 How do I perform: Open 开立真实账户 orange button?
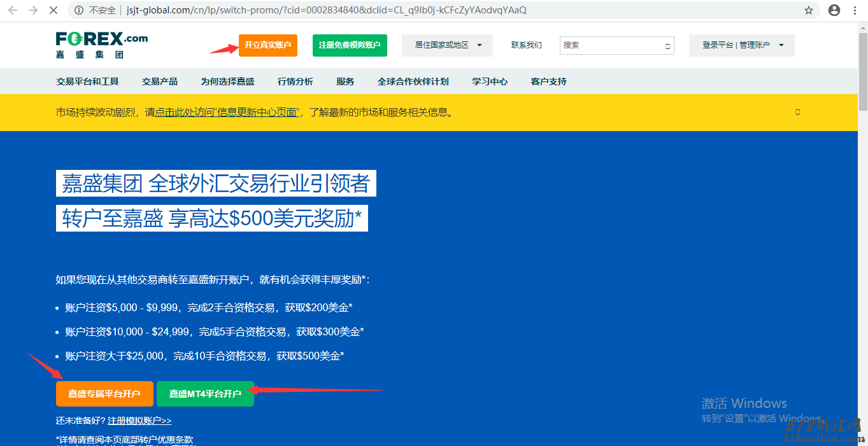(x=268, y=45)
